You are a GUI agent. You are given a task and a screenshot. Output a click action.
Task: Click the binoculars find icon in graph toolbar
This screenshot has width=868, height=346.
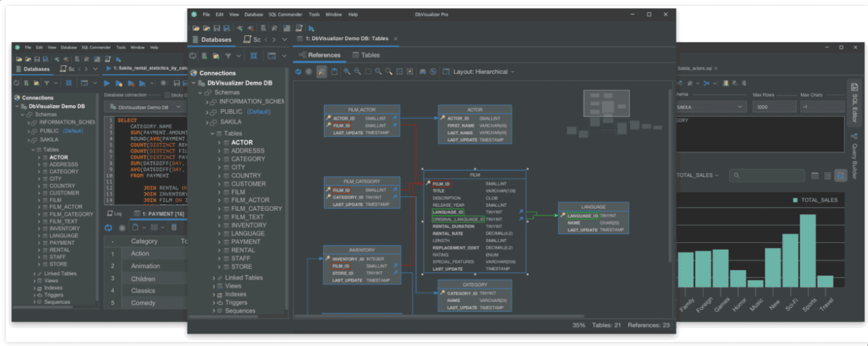pos(423,71)
